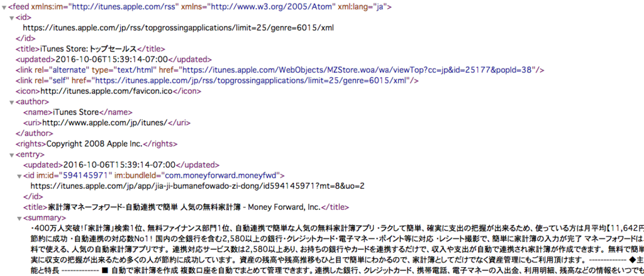Click the summary line starting 節約に成功
644x276 pixels.
click(337, 239)
